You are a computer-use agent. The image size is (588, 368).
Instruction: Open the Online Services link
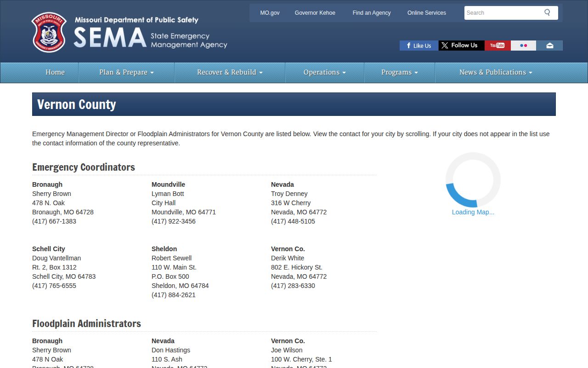tap(427, 13)
